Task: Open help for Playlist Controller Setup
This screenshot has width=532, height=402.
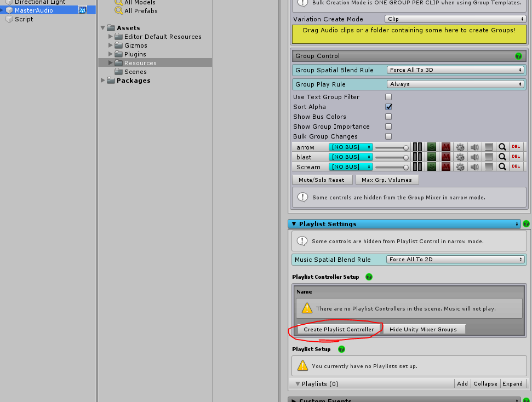Action: coord(369,277)
